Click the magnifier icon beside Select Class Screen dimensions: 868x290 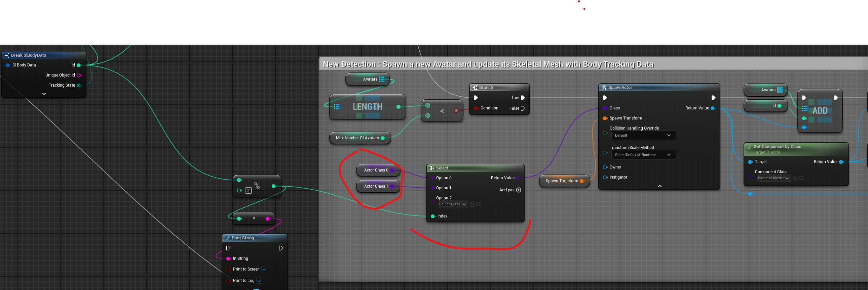[479, 204]
